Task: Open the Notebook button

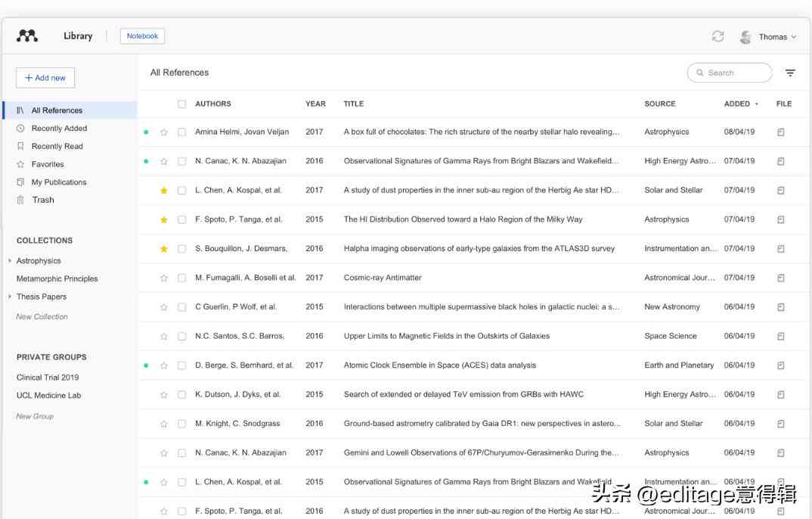Action: [142, 36]
